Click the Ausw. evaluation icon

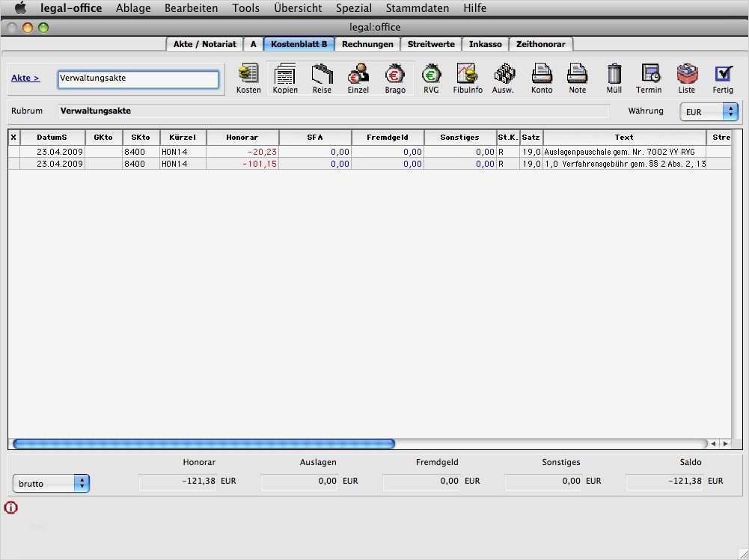point(504,79)
